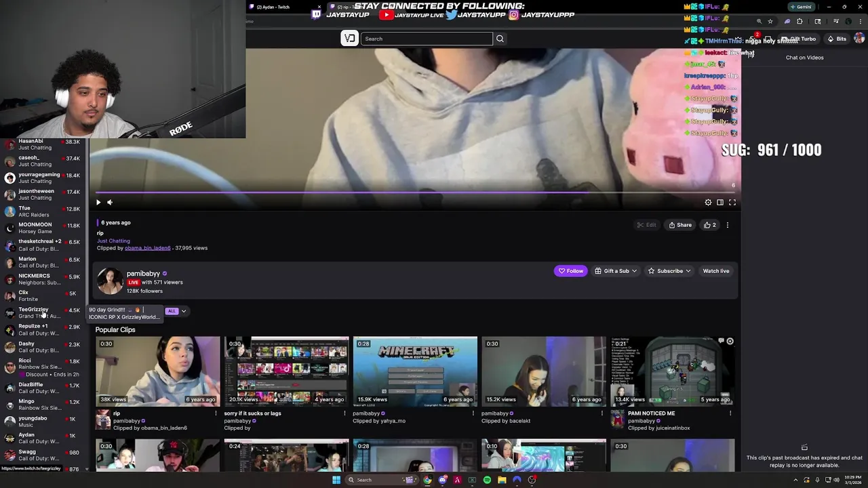Screen dimensions: 868x488
Task: Open browser extensions puzzle icon
Action: pos(800,21)
